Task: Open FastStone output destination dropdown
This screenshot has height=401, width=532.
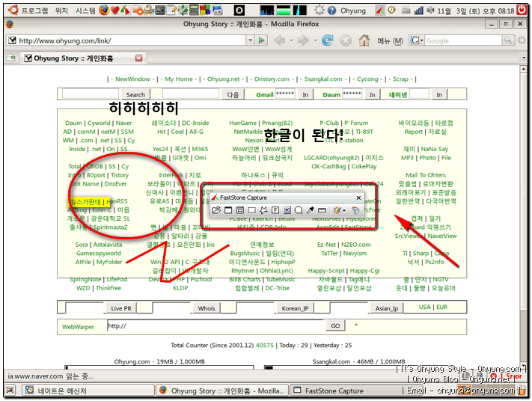Action: tap(340, 211)
